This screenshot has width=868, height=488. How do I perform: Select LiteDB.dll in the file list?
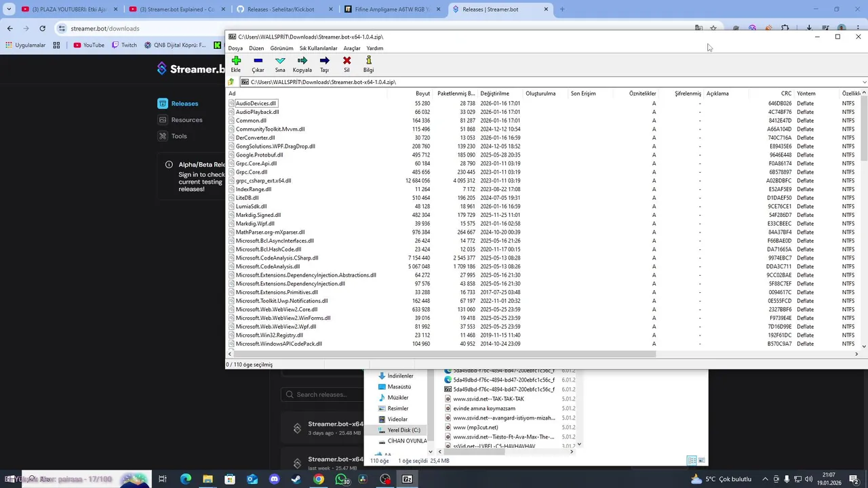pos(247,198)
